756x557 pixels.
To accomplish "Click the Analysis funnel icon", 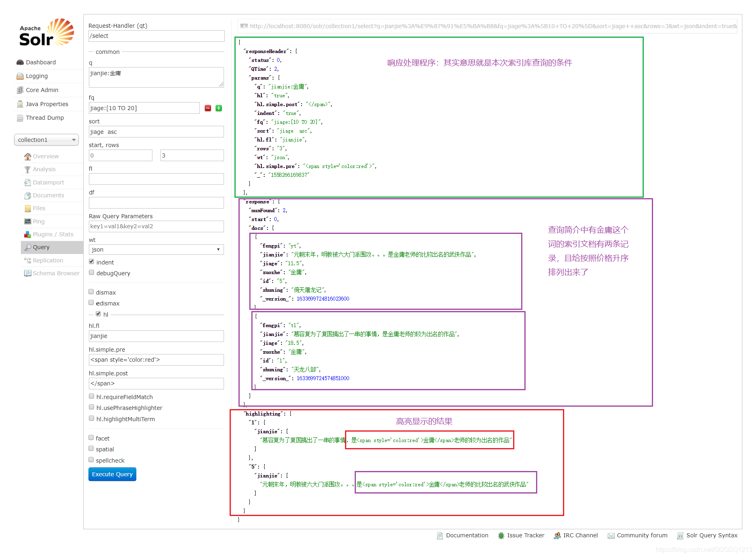I will 27,169.
